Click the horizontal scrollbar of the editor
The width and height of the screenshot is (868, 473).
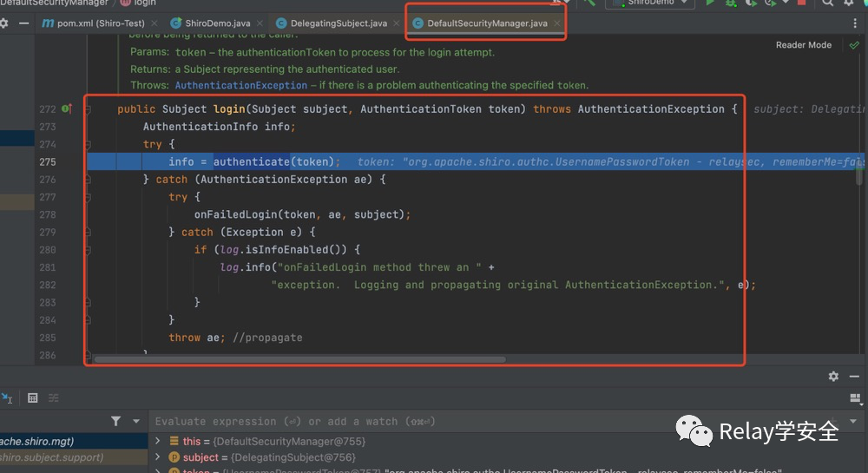[299, 359]
